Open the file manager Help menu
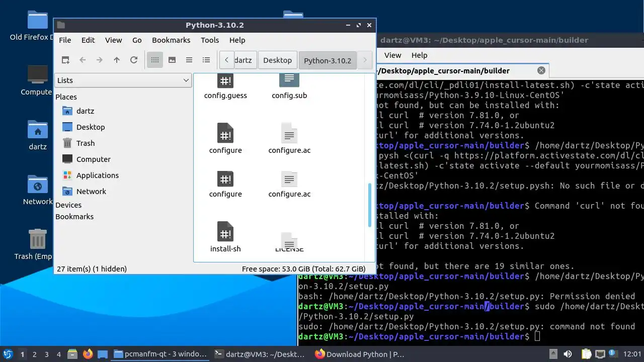The height and width of the screenshot is (362, 644). 237,40
